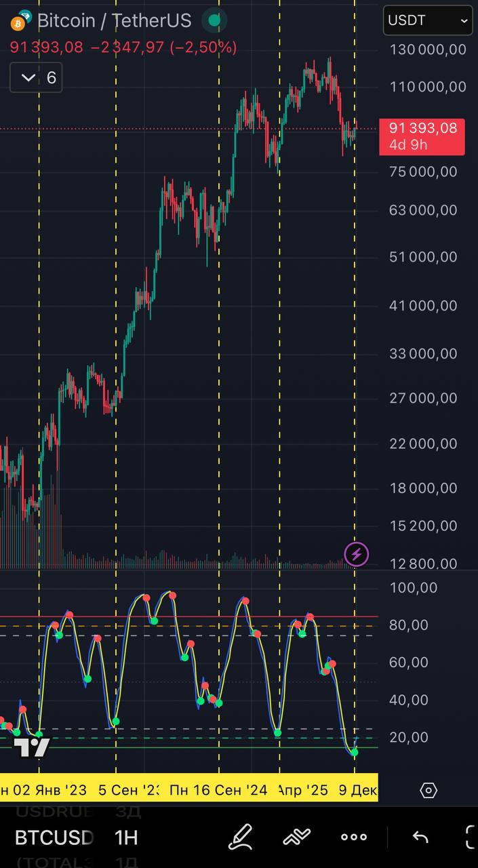Viewport: 478px width, 868px height.
Task: Click the 41 000,00 price scale label
Action: tap(423, 305)
